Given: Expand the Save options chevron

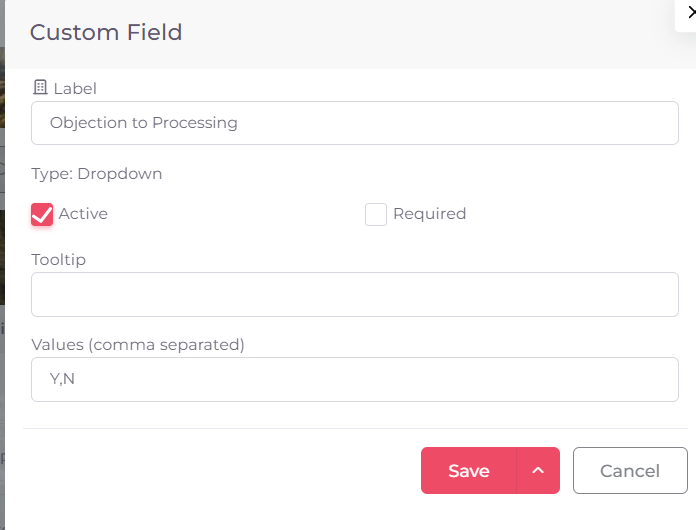Looking at the screenshot, I should click(x=538, y=470).
